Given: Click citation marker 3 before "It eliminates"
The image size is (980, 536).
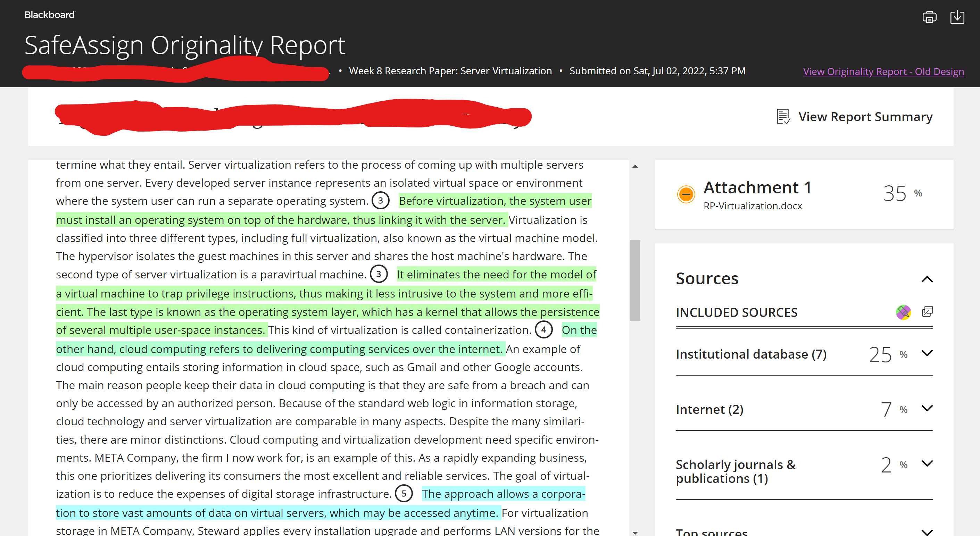Looking at the screenshot, I should click(379, 274).
